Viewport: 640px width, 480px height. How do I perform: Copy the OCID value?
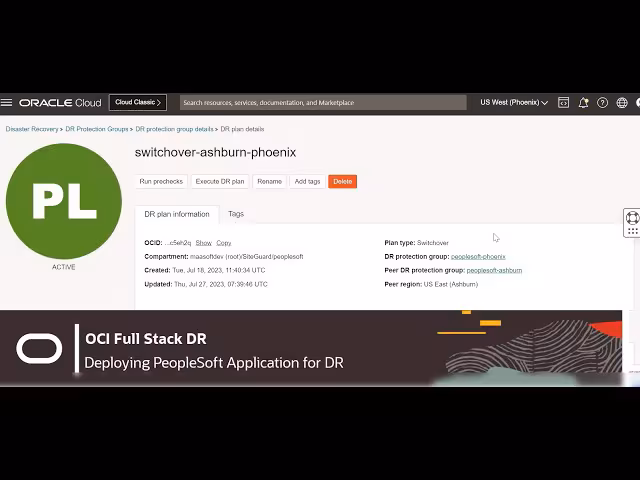pos(224,243)
